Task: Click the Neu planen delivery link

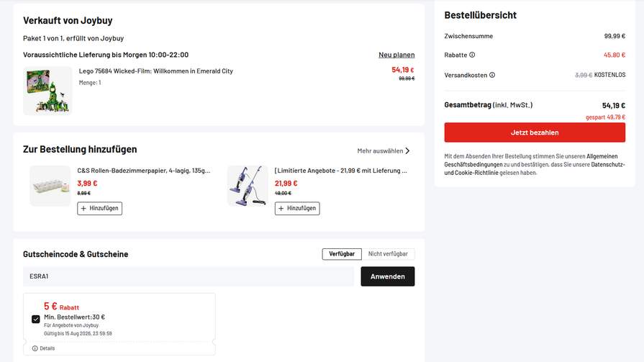Action: (x=396, y=55)
